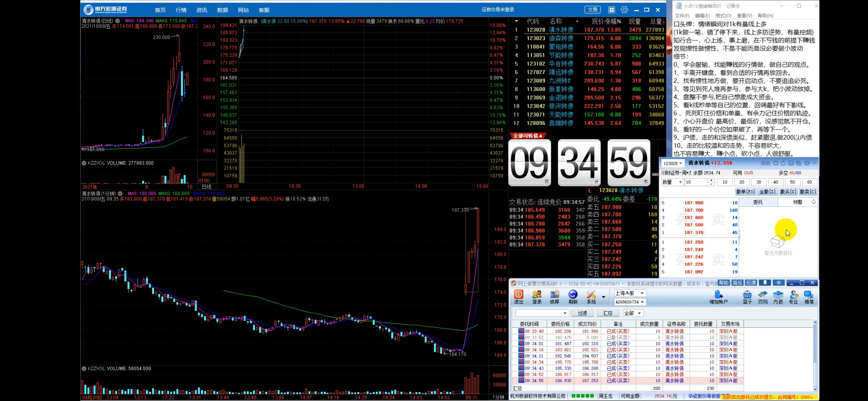This screenshot has width=868, height=401.
Task: Switch to the 委托 tab
Action: click(758, 202)
